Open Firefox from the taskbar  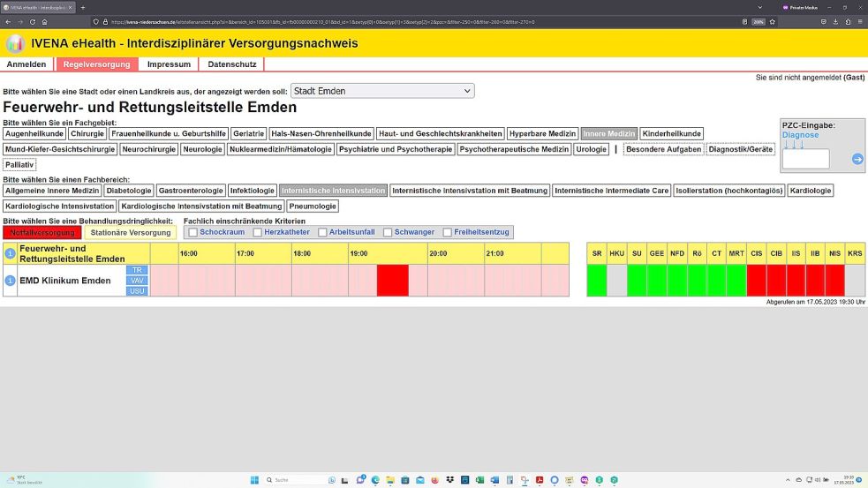pyautogui.click(x=435, y=480)
